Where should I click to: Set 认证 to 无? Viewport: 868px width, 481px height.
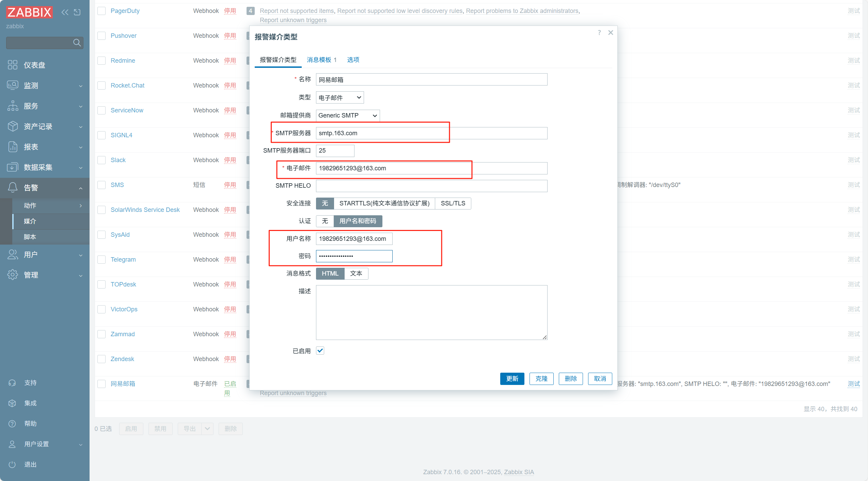pos(325,221)
